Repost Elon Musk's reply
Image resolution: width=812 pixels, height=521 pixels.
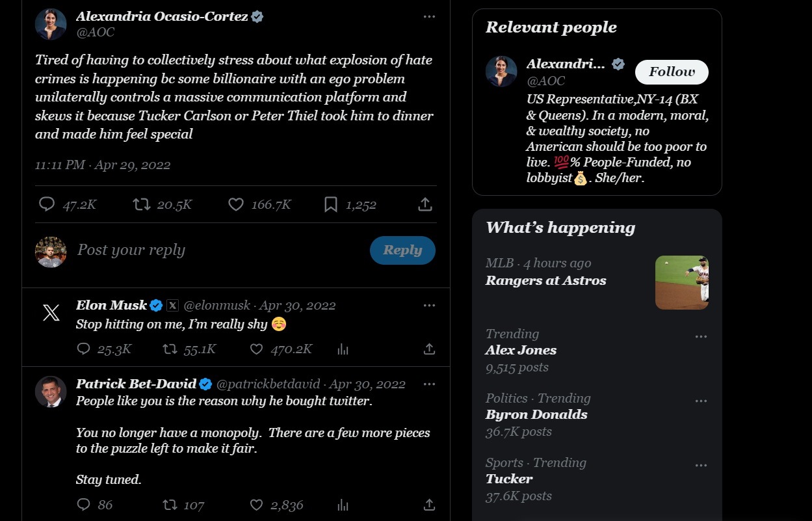point(170,349)
